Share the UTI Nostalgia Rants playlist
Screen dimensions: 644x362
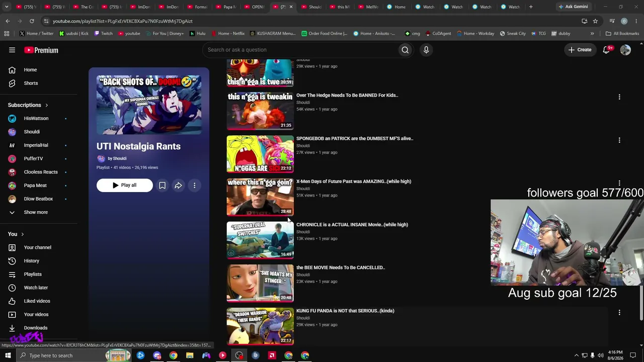[178, 186]
